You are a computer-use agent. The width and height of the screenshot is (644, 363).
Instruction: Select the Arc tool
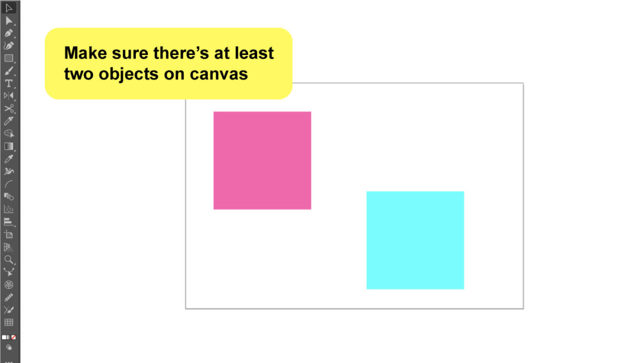[8, 184]
